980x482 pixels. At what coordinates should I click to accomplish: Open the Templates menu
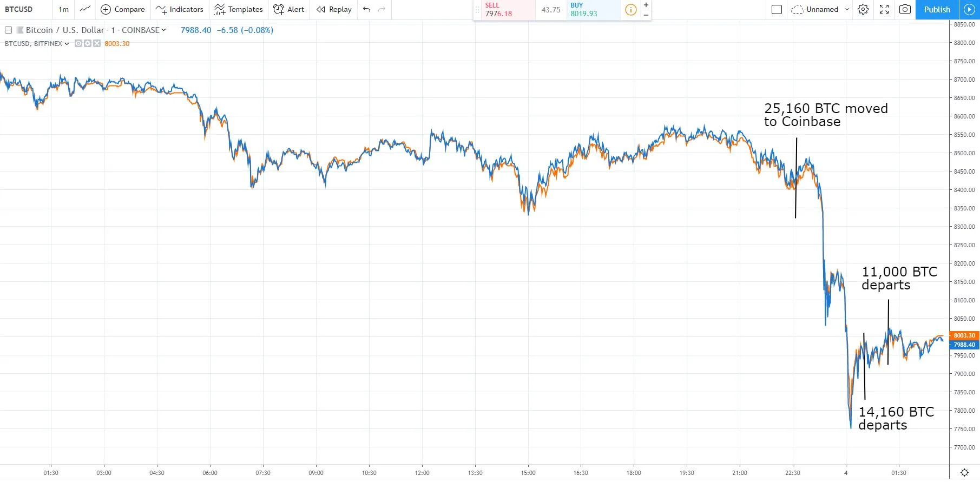(239, 9)
